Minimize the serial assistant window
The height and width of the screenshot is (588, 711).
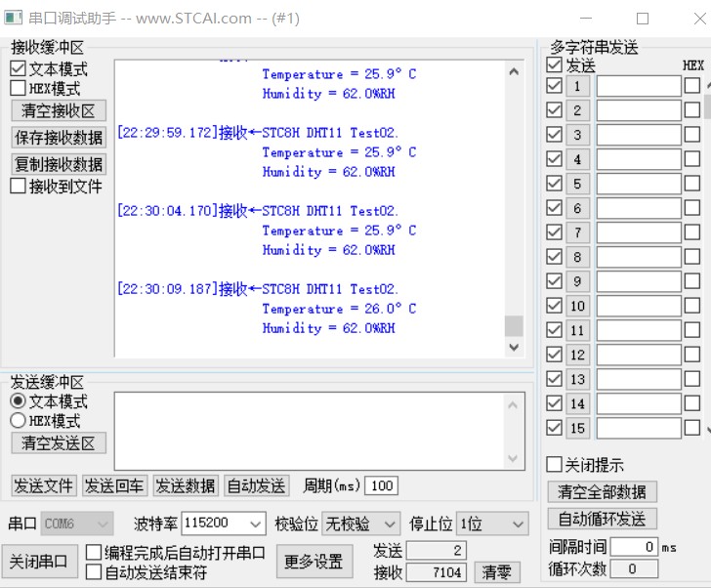click(x=586, y=19)
